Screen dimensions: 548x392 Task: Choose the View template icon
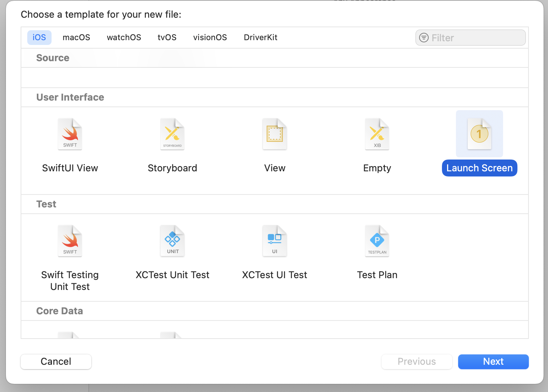275,134
